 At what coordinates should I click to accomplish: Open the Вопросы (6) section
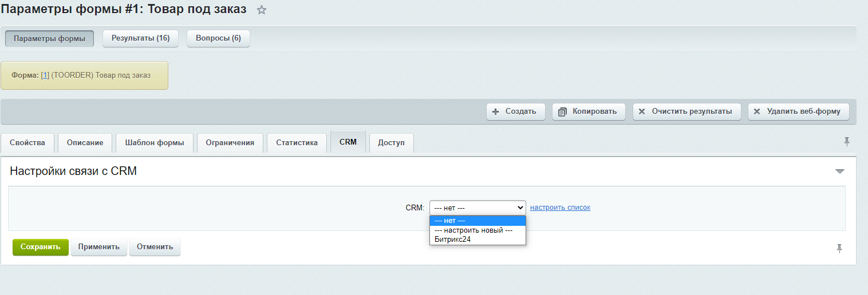coord(218,38)
